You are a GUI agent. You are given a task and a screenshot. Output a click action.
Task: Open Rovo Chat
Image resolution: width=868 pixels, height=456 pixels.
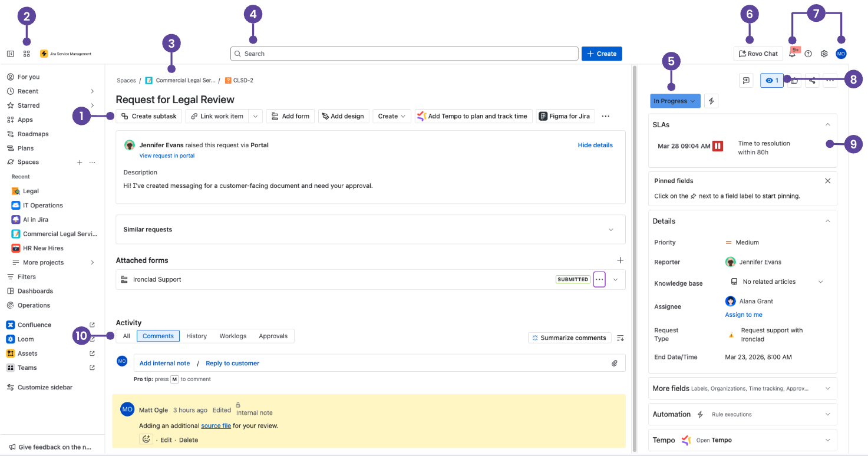pos(758,53)
